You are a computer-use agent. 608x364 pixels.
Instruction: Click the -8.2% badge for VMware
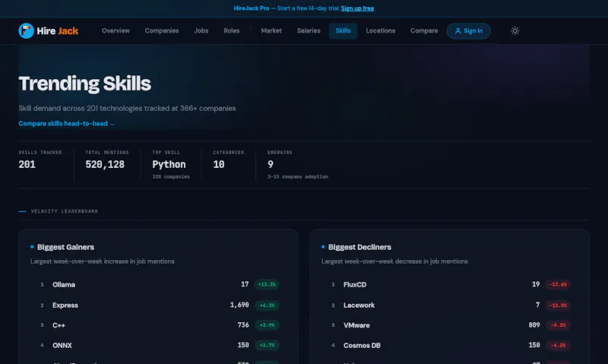[558, 325]
